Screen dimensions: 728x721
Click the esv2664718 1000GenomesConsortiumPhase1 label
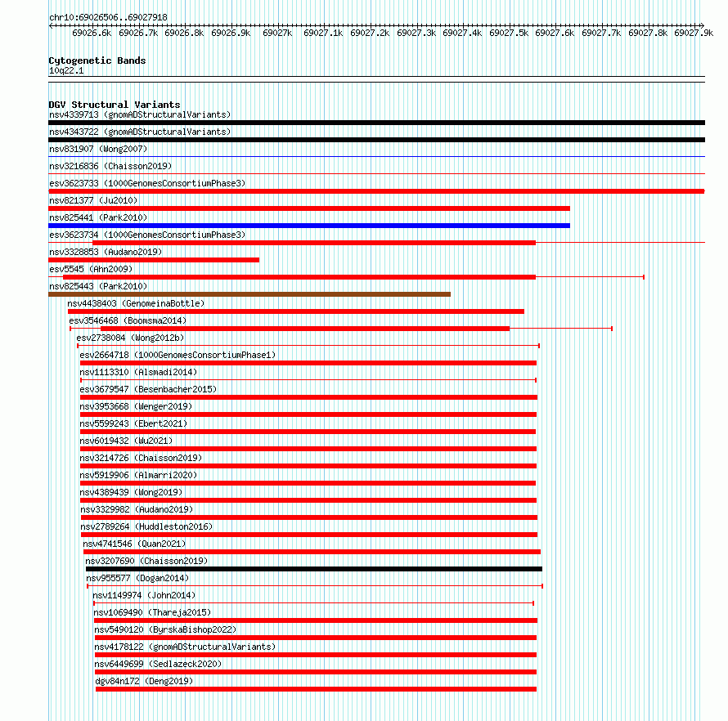(178, 355)
